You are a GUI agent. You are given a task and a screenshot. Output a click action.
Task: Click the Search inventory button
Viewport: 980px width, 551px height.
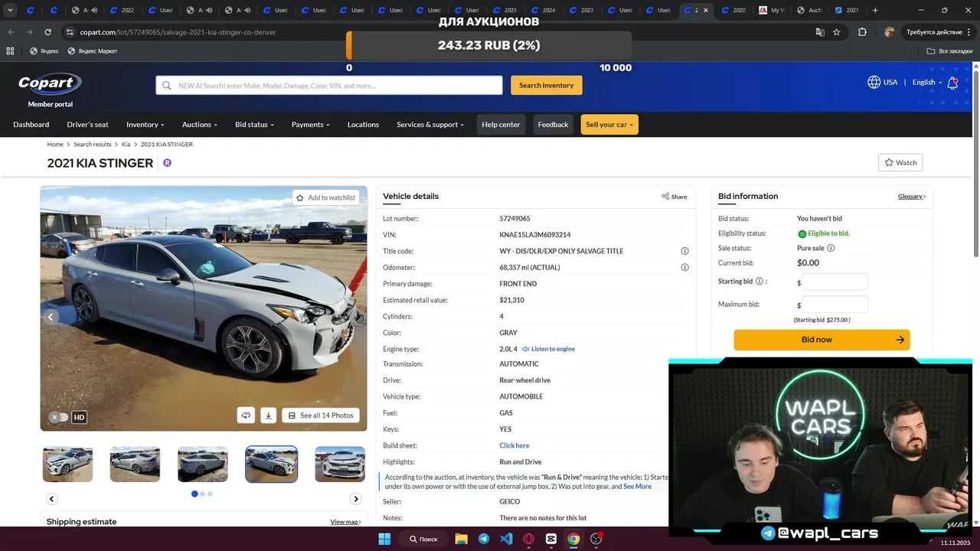(546, 85)
